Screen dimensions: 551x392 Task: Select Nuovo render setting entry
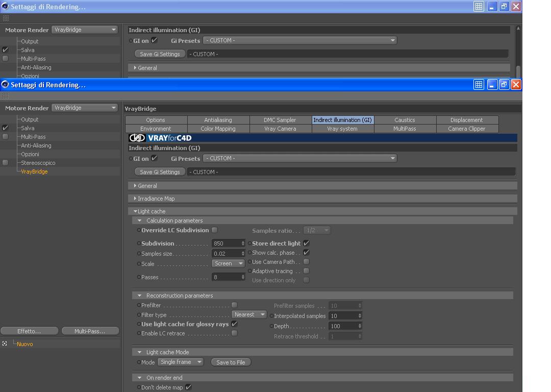(25, 344)
